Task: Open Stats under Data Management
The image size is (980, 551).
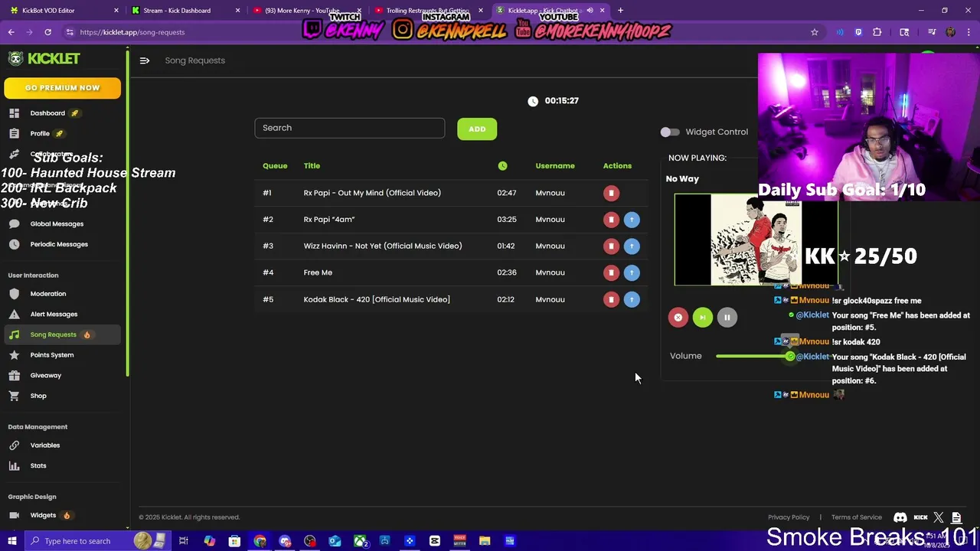Action: (x=38, y=465)
